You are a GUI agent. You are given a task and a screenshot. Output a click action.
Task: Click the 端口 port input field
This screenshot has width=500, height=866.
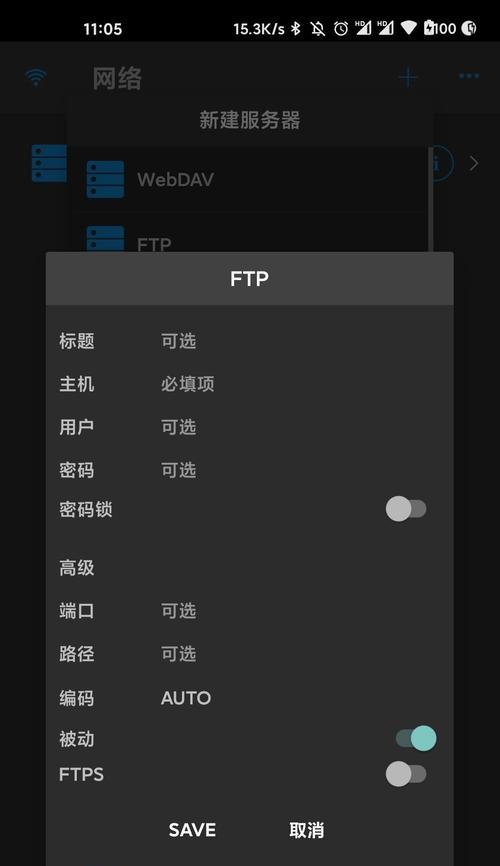(x=298, y=611)
